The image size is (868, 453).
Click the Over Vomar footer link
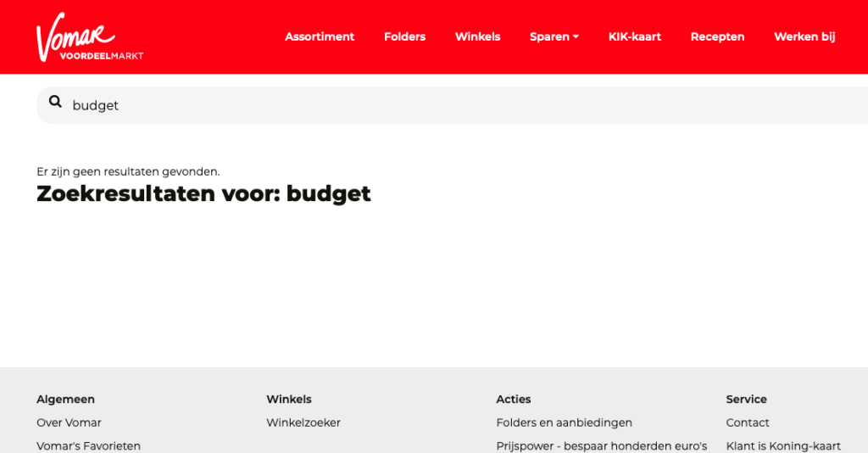69,422
